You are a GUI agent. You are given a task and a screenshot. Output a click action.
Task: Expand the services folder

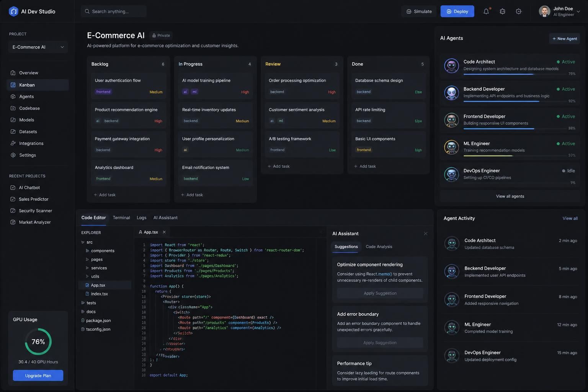point(87,268)
